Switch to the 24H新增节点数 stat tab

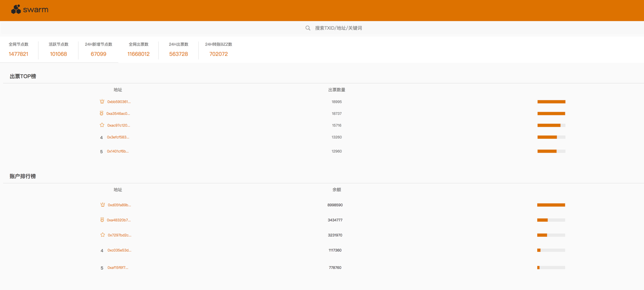[x=98, y=50]
